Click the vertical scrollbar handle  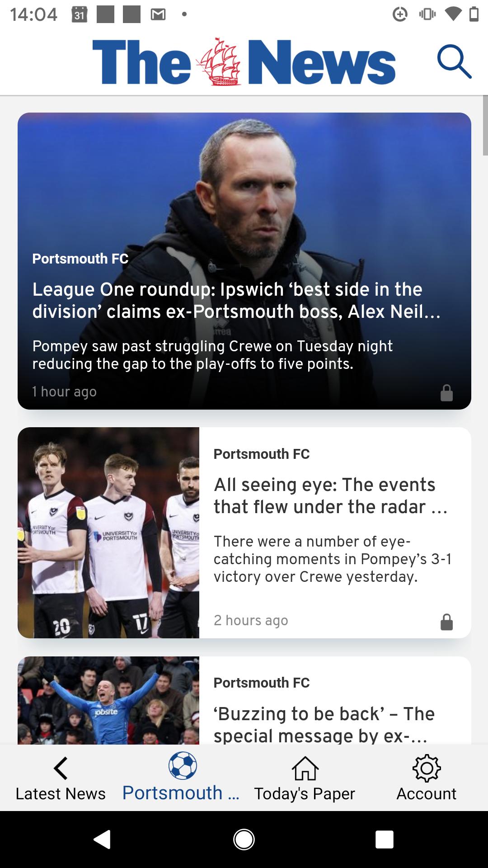(485, 125)
